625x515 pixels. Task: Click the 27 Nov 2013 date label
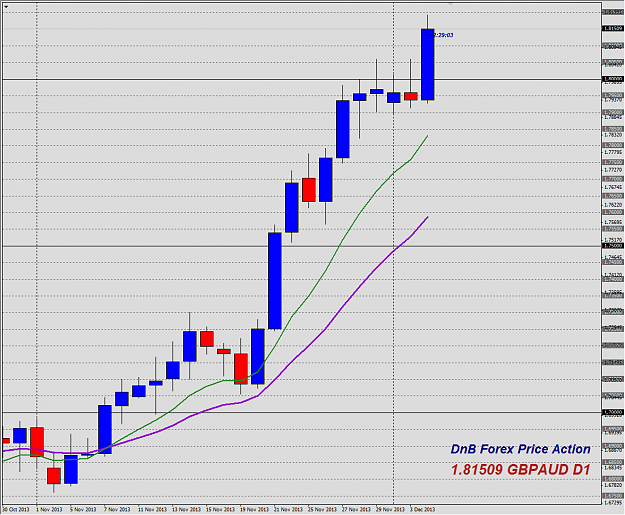356,509
